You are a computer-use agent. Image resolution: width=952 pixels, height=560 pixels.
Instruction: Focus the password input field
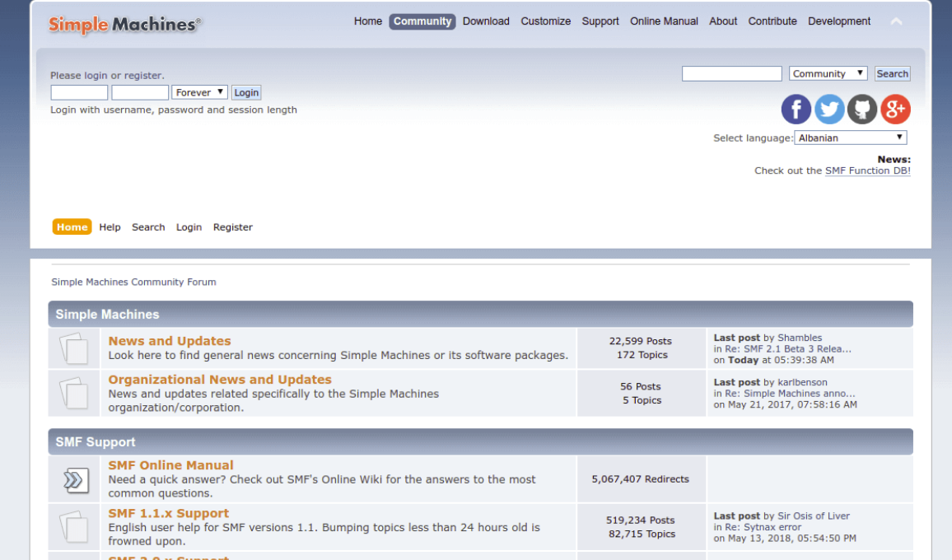(140, 92)
